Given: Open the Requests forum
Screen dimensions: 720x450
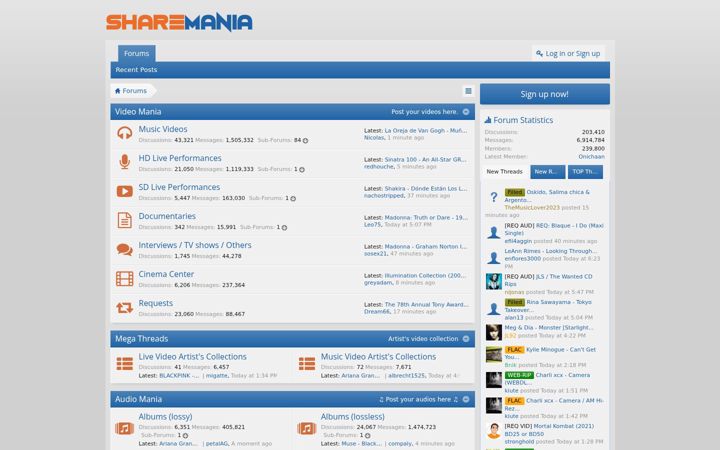Looking at the screenshot, I should 156,304.
